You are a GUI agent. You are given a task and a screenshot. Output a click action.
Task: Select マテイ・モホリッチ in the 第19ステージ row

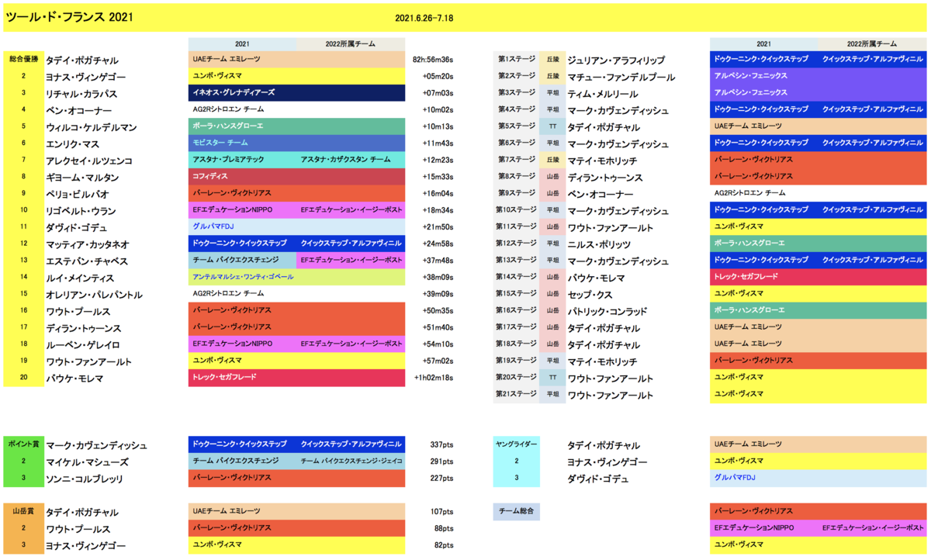(602, 361)
